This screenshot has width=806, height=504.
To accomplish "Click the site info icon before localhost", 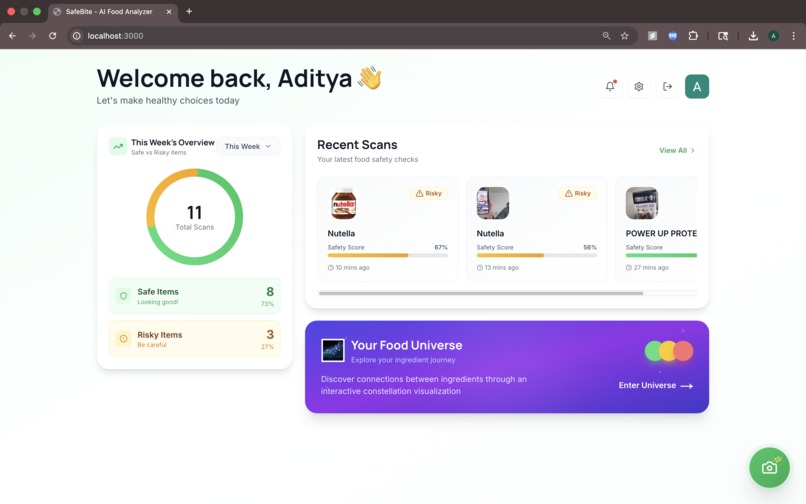I will point(77,36).
